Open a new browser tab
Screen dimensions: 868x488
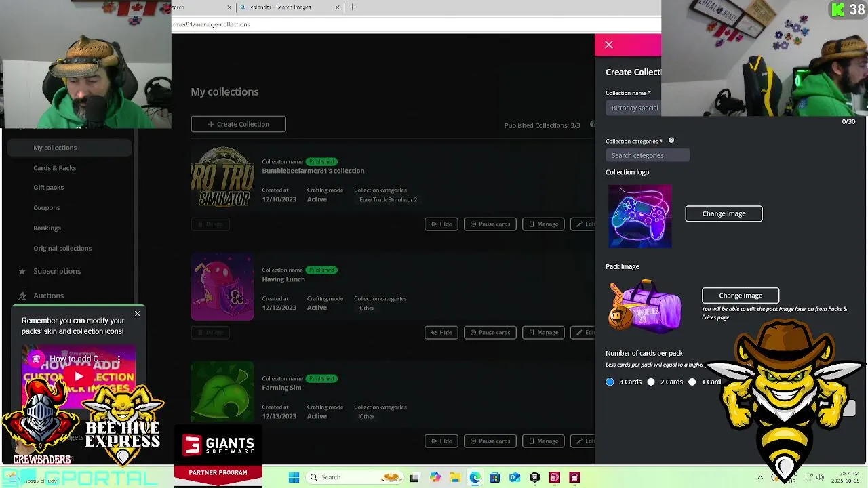(x=352, y=7)
